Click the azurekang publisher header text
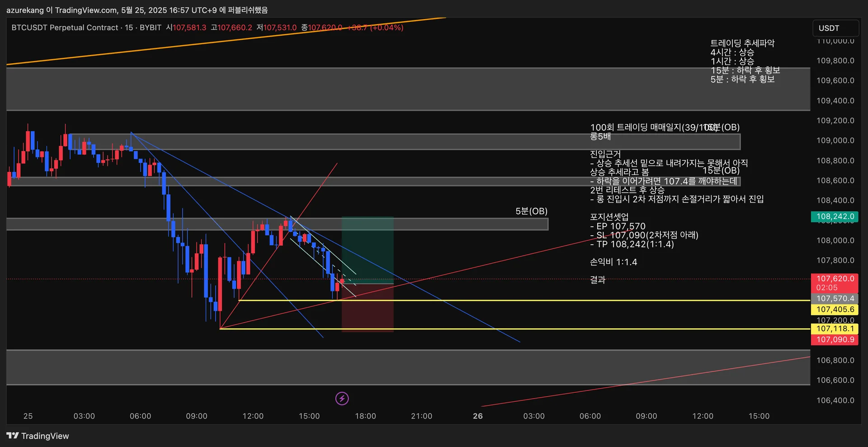The width and height of the screenshot is (868, 447). (x=137, y=10)
